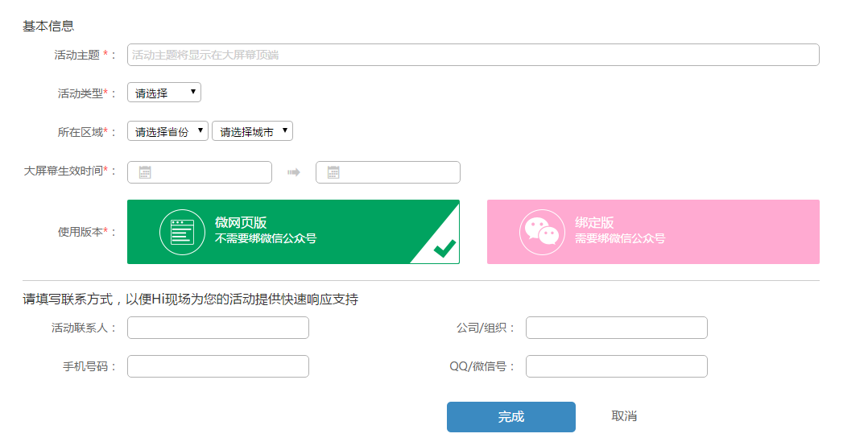The width and height of the screenshot is (868, 446).
Task: Click the WeChat icon in 绑定版 card
Action: tap(542, 232)
